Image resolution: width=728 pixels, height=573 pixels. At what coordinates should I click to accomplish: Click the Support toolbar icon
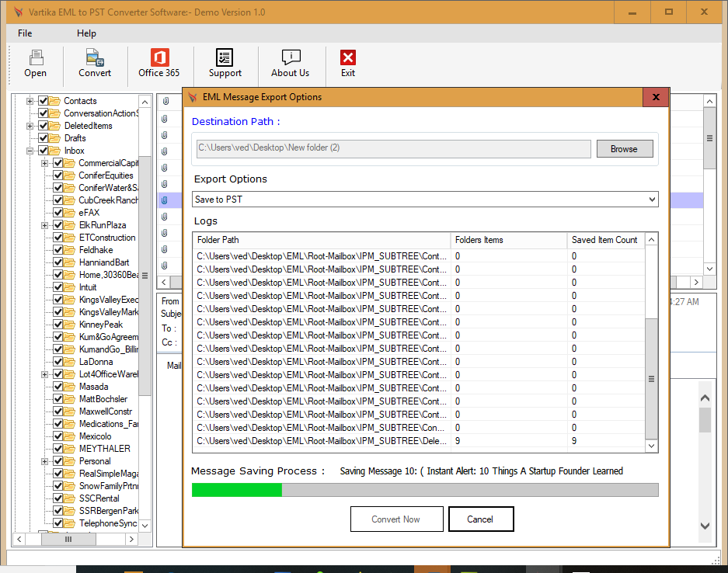tap(225, 57)
